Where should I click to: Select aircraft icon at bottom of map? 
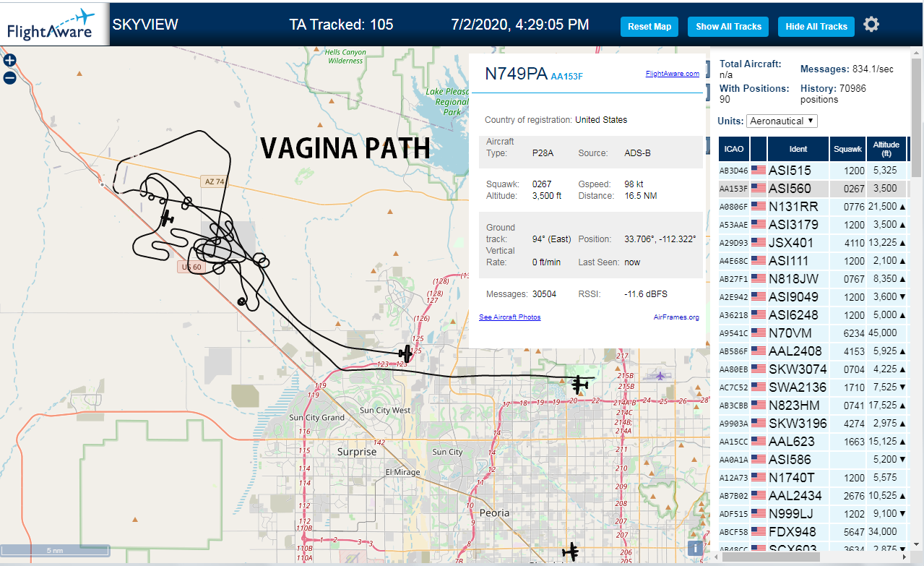pos(571,552)
